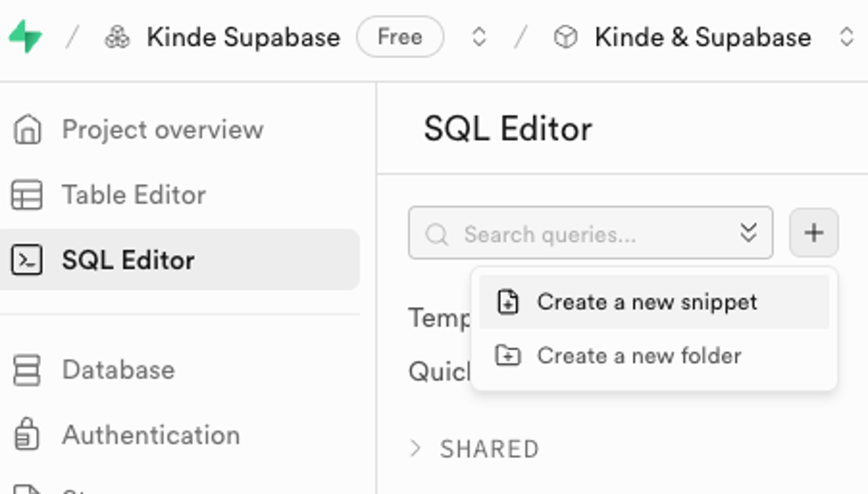The width and height of the screenshot is (868, 494).
Task: Open the search filter double-chevron dropdown
Action: (x=748, y=233)
